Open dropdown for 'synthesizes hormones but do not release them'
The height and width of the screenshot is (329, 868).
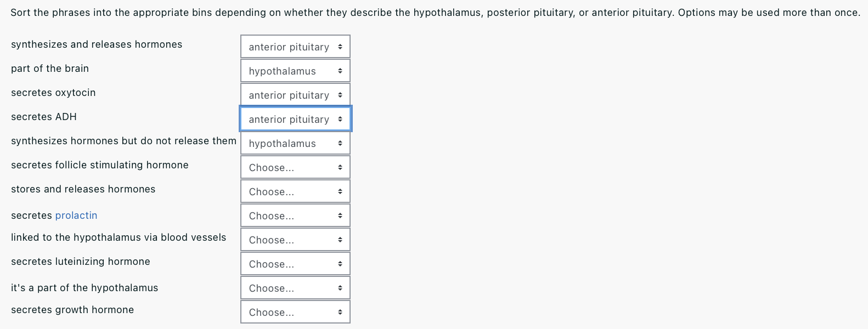coord(295,143)
